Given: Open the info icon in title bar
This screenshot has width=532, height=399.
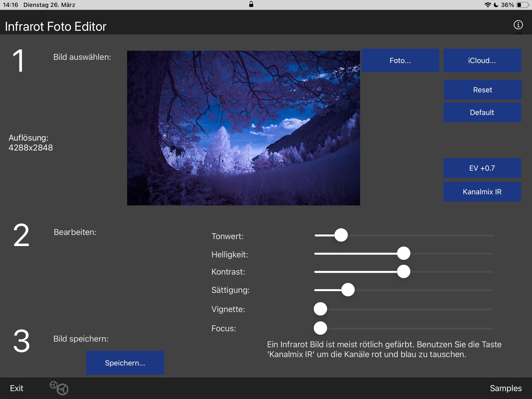Looking at the screenshot, I should point(518,25).
